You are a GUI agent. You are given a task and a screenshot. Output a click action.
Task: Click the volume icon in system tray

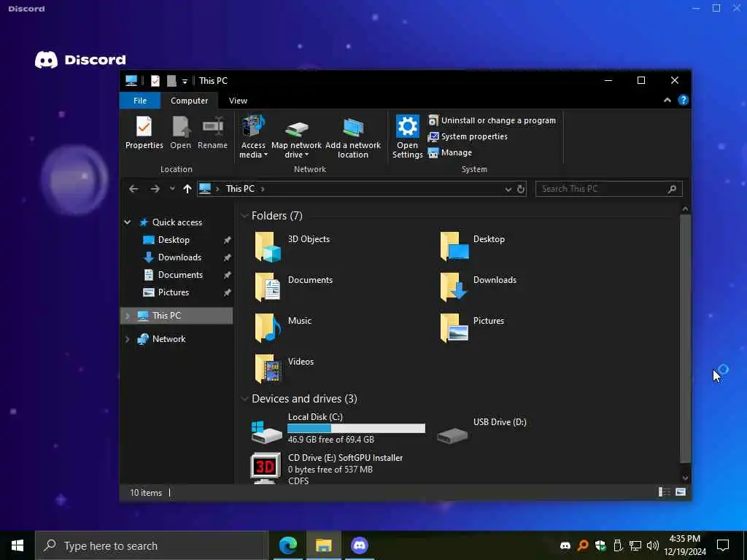tap(653, 545)
